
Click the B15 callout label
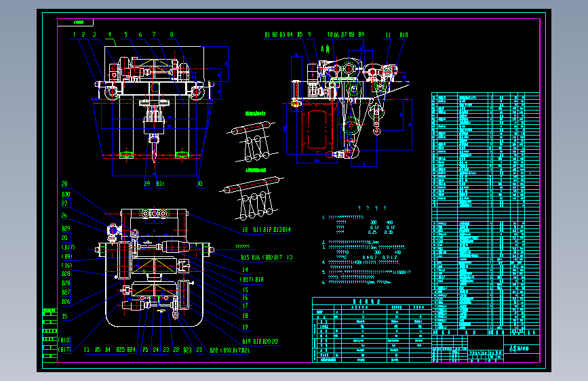(245, 257)
